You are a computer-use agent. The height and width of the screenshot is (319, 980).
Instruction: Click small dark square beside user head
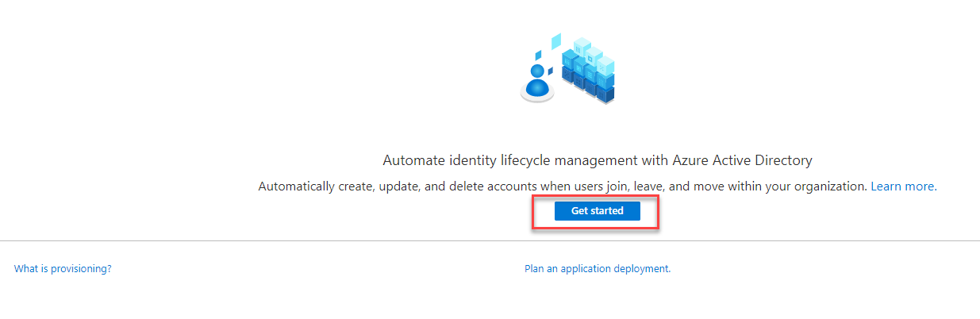551,71
